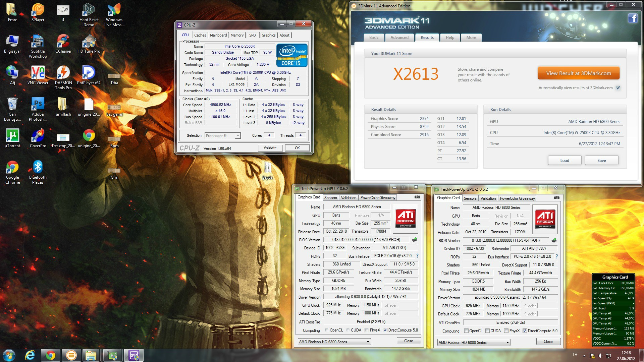Open PowerColor Giveaway tab in right GPU-Z
The width and height of the screenshot is (644, 362).
coord(517,198)
